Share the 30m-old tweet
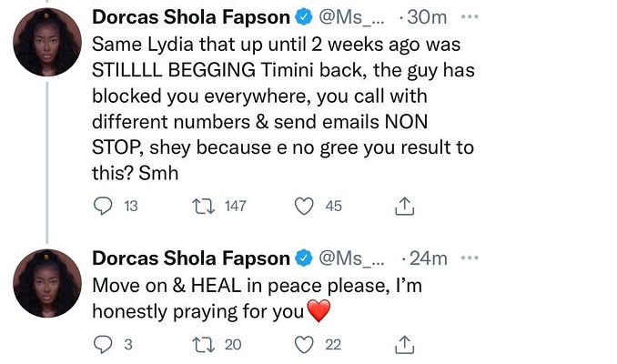Image resolution: width=617 pixels, height=364 pixels. [x=404, y=207]
